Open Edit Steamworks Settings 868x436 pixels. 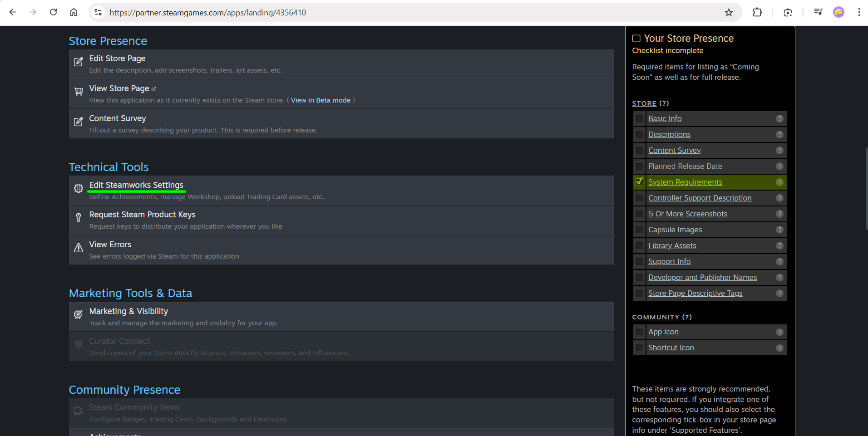click(136, 185)
